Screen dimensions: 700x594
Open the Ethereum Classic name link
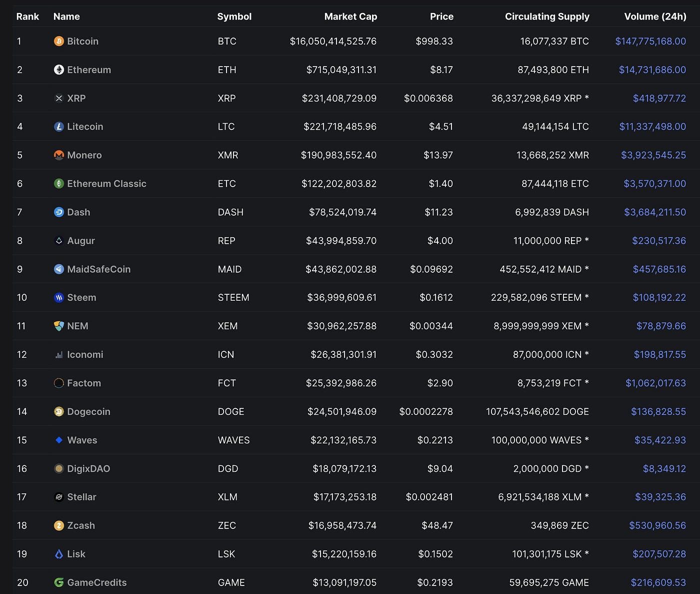[x=106, y=184]
